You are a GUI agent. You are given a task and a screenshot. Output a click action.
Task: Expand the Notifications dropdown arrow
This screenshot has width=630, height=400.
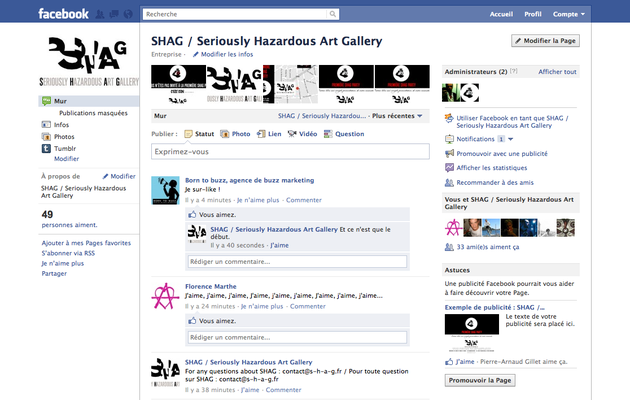(x=511, y=139)
